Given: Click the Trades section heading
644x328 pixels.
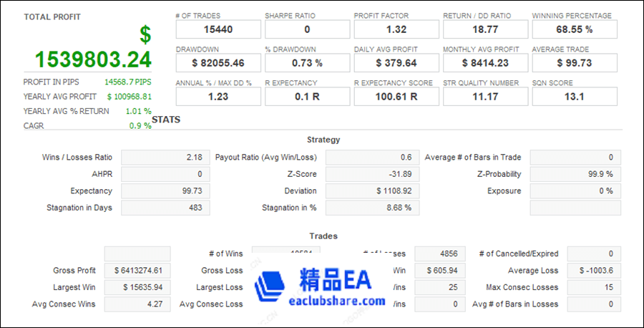Looking at the screenshot, I should pos(323,236).
